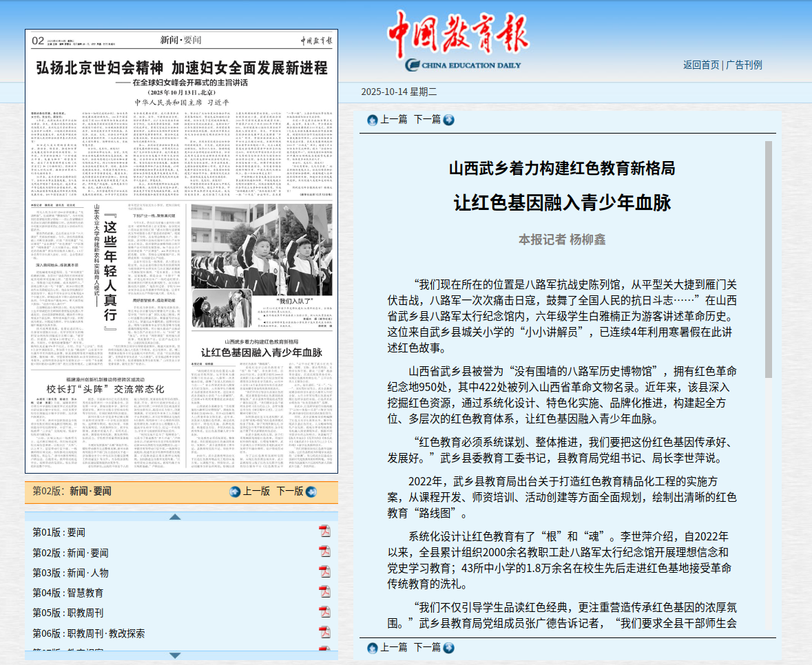Screen dimensions: 812x665
Task: Download PDF of 第03版 新闻·人物
Action: [324, 572]
